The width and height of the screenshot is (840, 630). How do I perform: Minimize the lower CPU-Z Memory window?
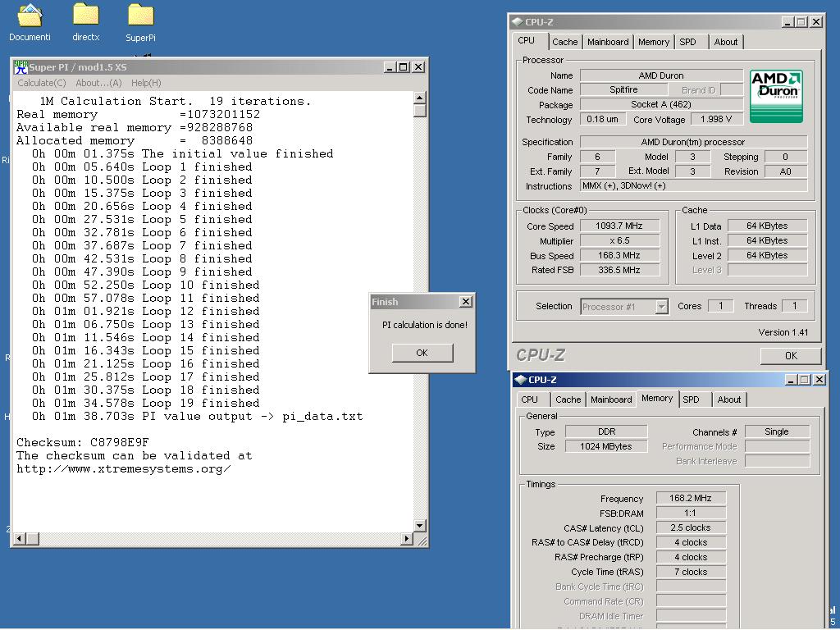[791, 379]
